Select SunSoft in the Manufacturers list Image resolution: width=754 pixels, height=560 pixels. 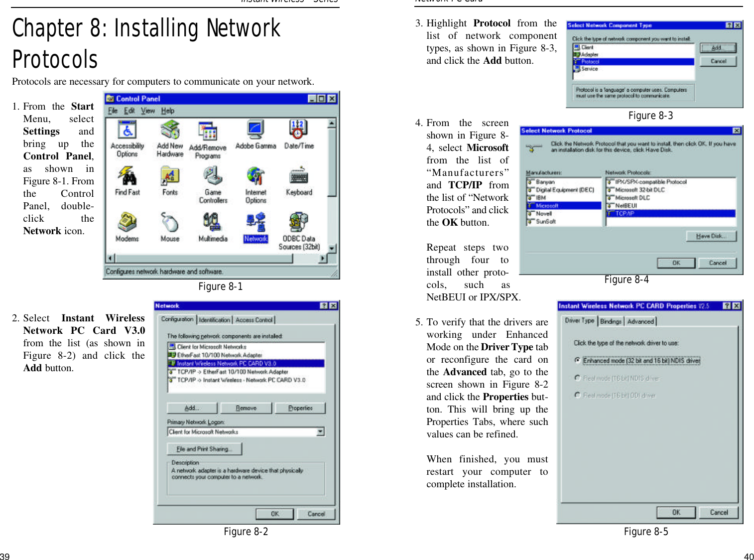click(x=564, y=221)
